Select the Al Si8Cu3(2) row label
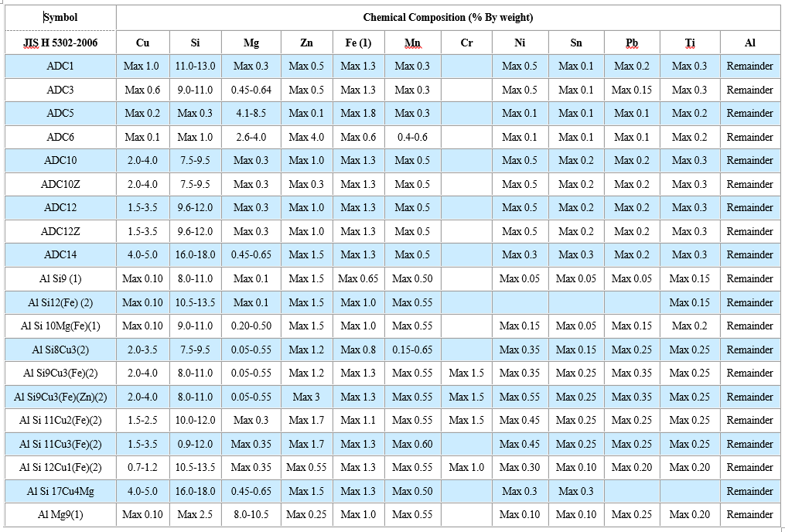The width and height of the screenshot is (785, 532). point(60,350)
